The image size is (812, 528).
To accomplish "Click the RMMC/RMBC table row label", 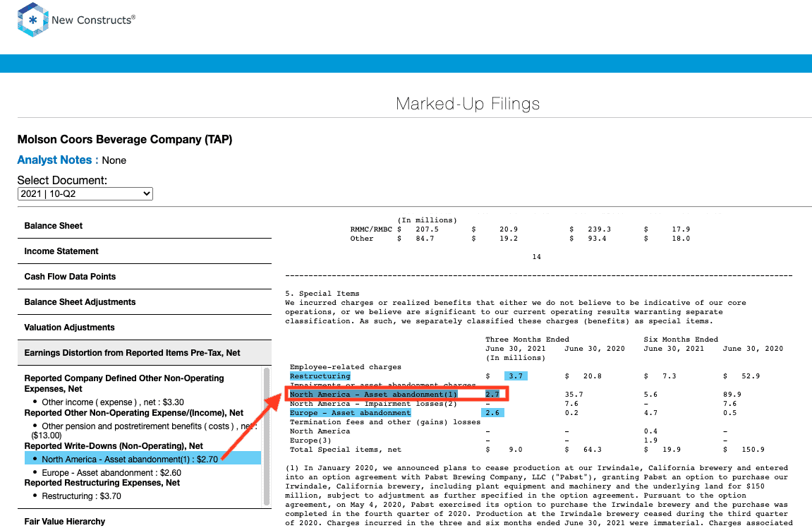I will click(x=371, y=229).
